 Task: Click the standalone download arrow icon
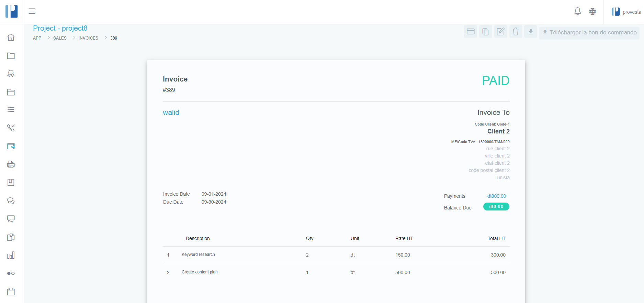(x=531, y=32)
